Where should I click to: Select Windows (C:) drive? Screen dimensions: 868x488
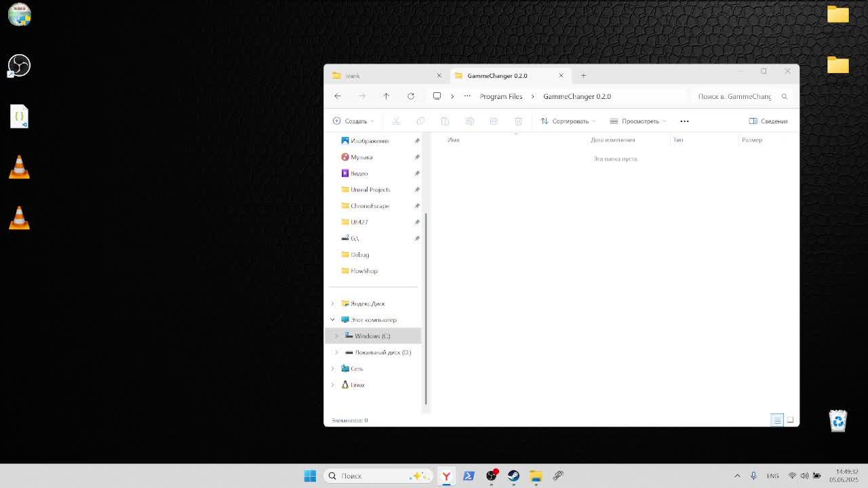point(372,336)
